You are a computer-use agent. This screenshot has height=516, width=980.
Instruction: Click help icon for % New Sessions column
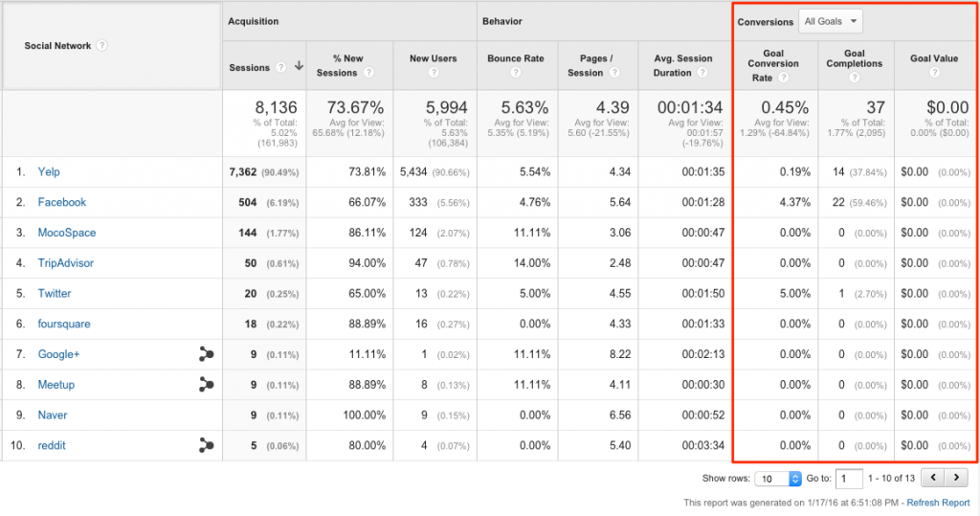368,73
